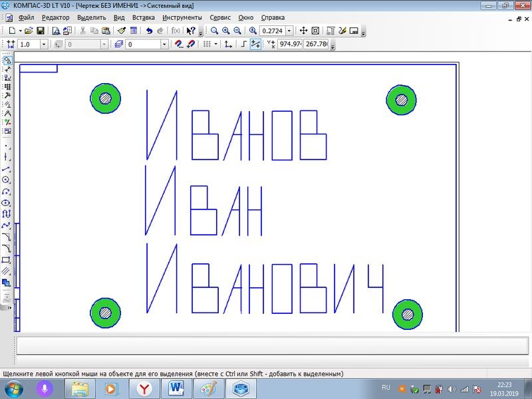
Task: Click the zoom in magnifier icon
Action: pos(225,31)
